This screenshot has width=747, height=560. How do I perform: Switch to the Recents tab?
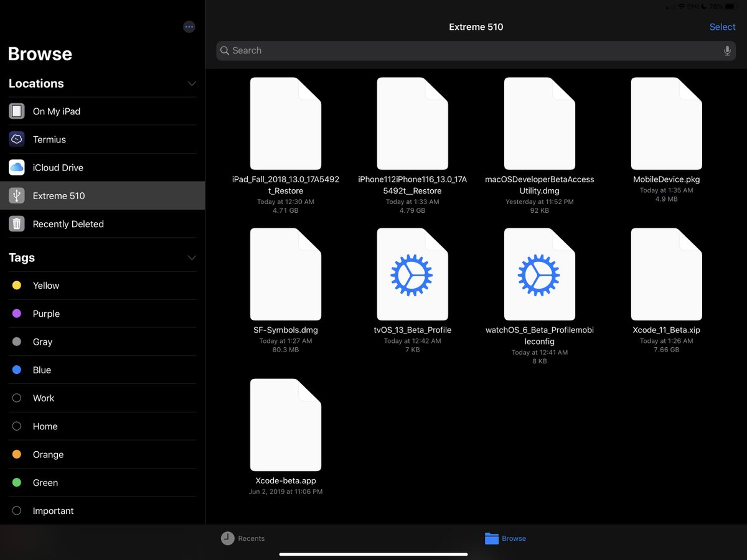click(x=243, y=538)
